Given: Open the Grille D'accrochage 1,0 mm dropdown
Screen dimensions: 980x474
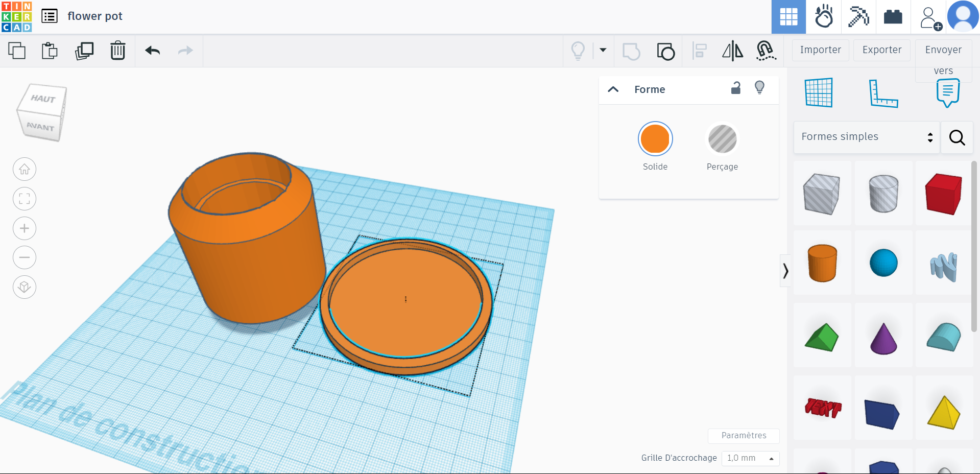Looking at the screenshot, I should pyautogui.click(x=751, y=458).
